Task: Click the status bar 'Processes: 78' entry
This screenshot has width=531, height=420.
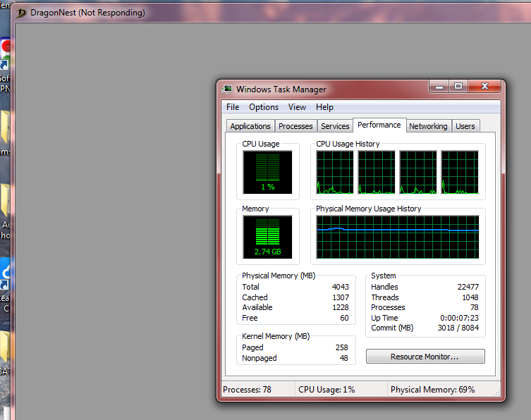Action: [x=247, y=390]
